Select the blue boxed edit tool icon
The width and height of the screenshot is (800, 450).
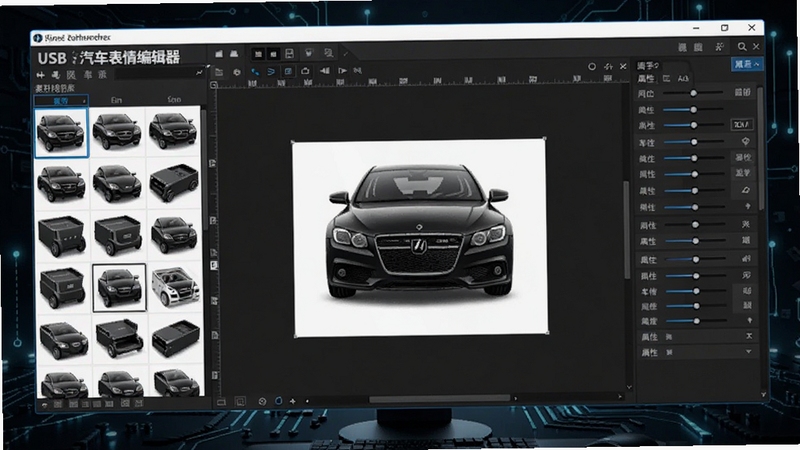coord(288,71)
